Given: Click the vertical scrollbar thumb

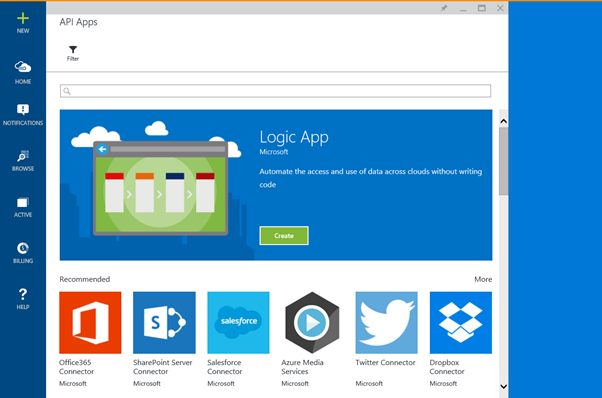Looking at the screenshot, I should pyautogui.click(x=503, y=161).
